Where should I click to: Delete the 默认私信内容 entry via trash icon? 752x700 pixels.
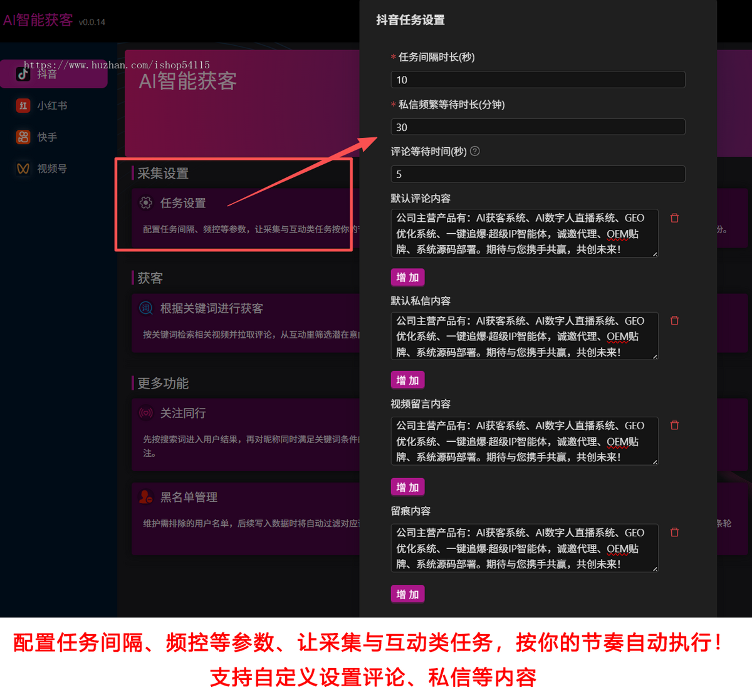tap(674, 320)
